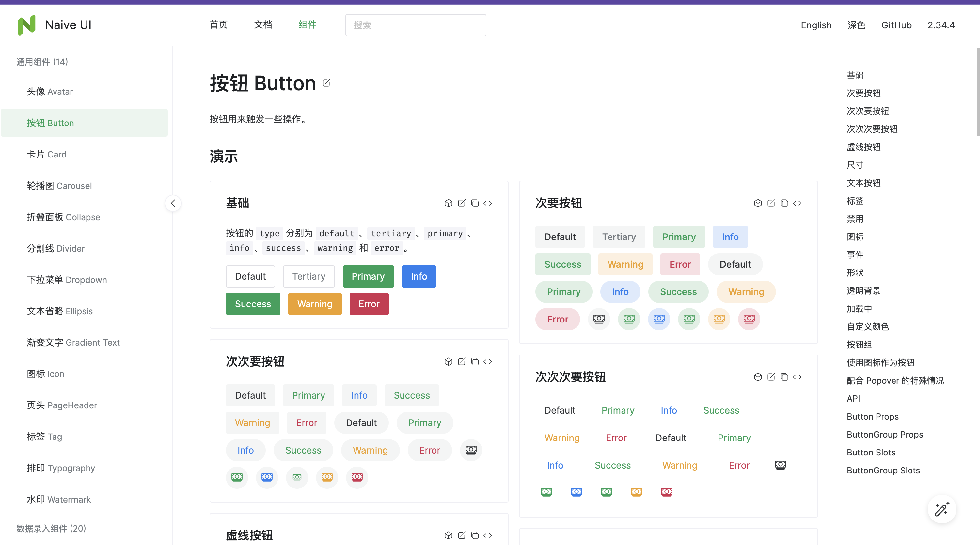
Task: Jump to 虚线按钮 anchor in right outline
Action: (863, 147)
